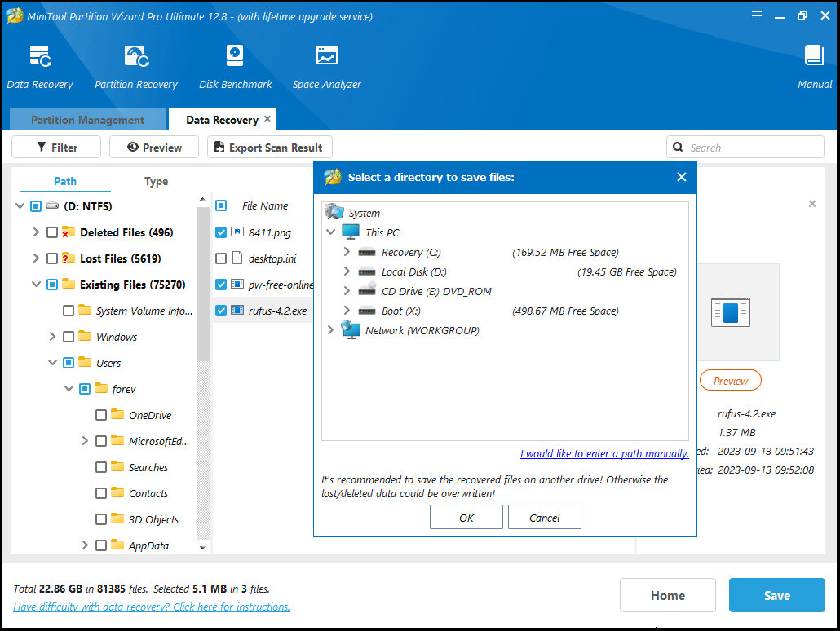Screen dimensions: 840x631
Task: Toggle the select-all File Name checkbox
Action: (221, 205)
